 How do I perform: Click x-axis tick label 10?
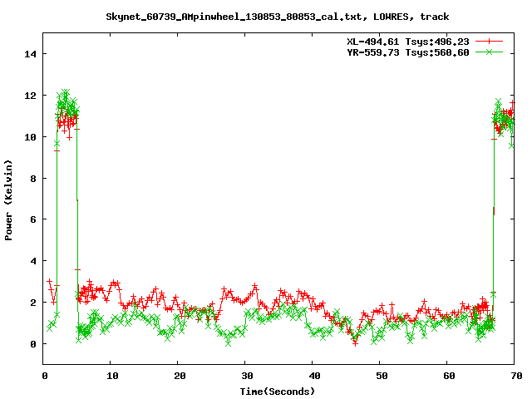point(112,376)
